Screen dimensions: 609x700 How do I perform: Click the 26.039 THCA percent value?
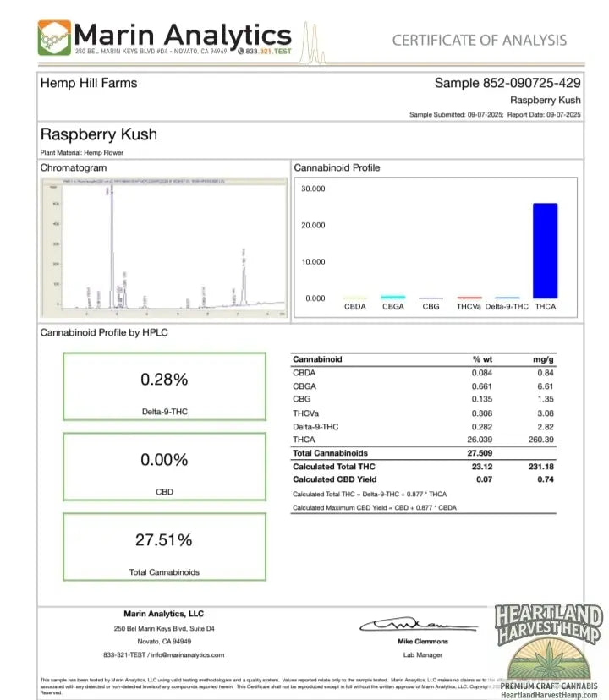(480, 440)
